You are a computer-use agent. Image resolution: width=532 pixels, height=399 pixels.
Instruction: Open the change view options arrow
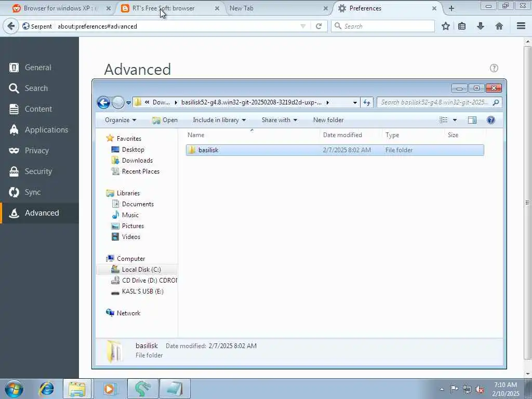[455, 120]
